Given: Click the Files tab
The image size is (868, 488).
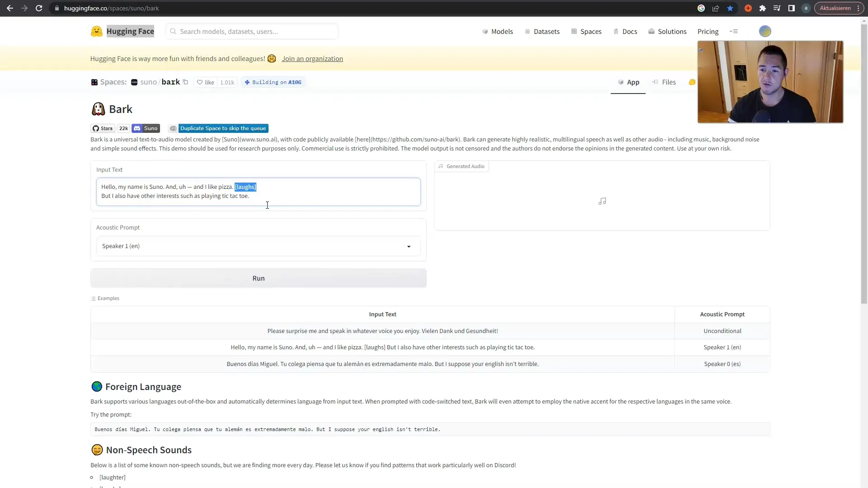Looking at the screenshot, I should pyautogui.click(x=669, y=82).
